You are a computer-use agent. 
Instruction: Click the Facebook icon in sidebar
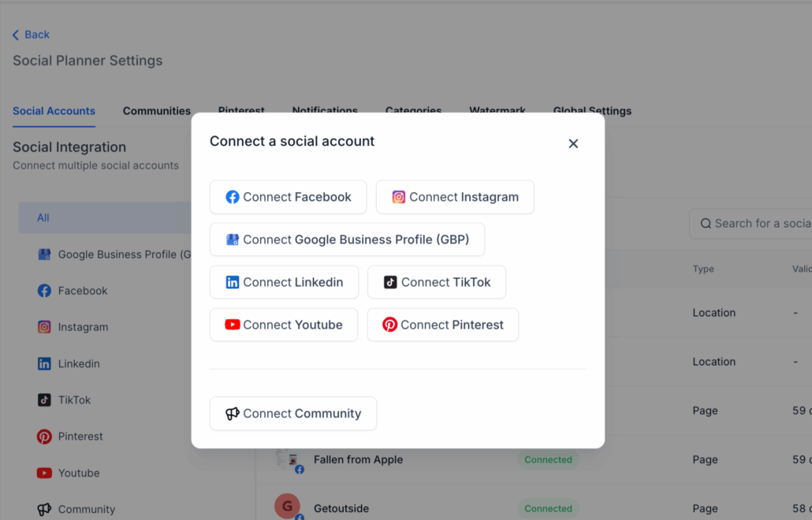(44, 291)
